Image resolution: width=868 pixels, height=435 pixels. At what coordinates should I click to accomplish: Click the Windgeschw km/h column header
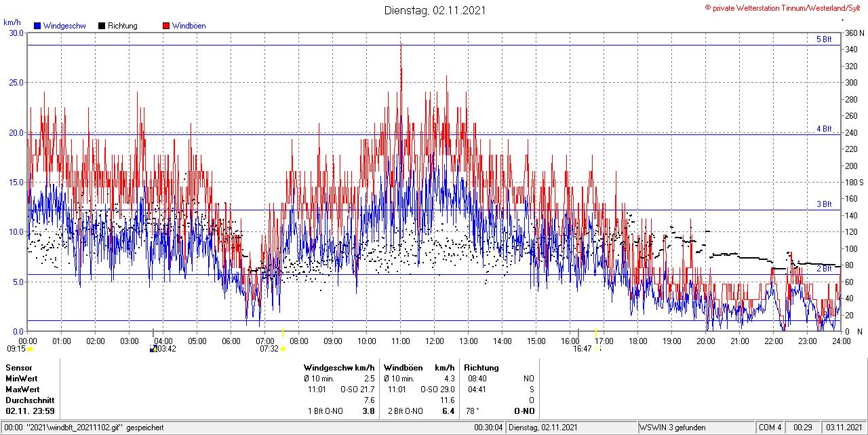(x=339, y=367)
